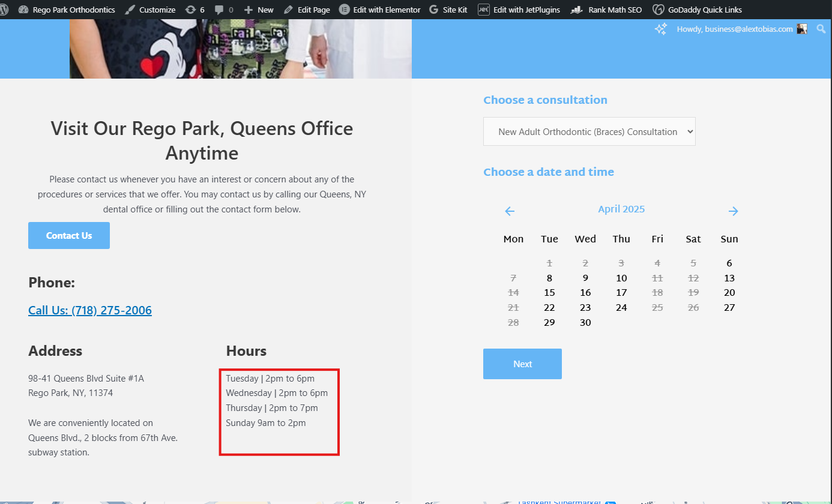Click the sparkle AI assistant icon
Image resolution: width=832 pixels, height=504 pixels.
coord(660,29)
